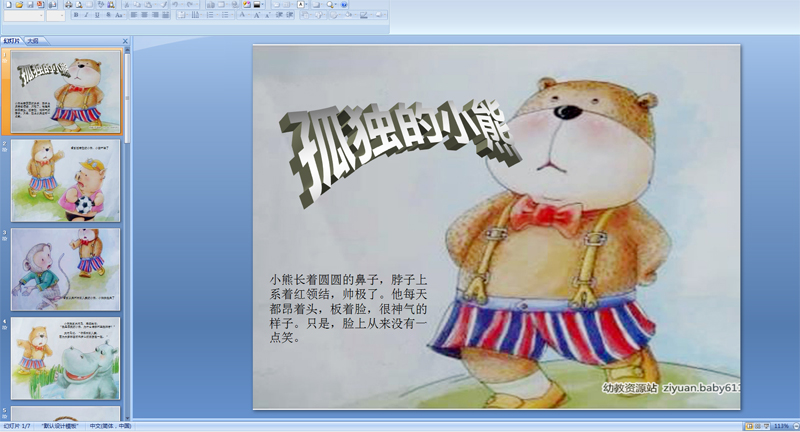
Task: Click the slide count in status bar
Action: pos(17,426)
